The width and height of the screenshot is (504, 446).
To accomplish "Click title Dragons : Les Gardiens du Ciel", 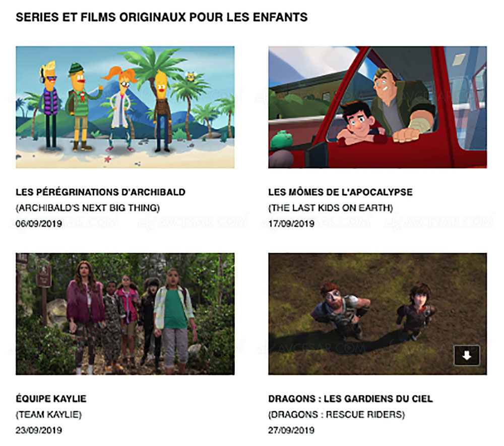I will 350,399.
